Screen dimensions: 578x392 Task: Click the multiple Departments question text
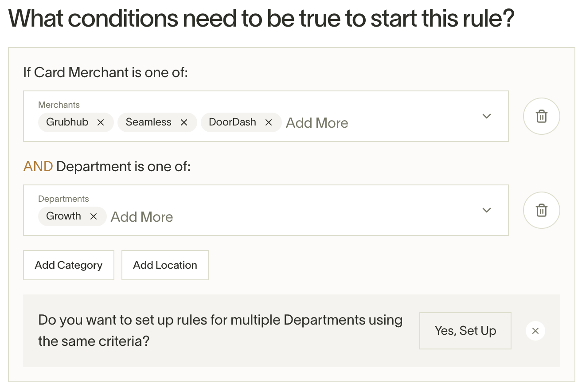[220, 330]
